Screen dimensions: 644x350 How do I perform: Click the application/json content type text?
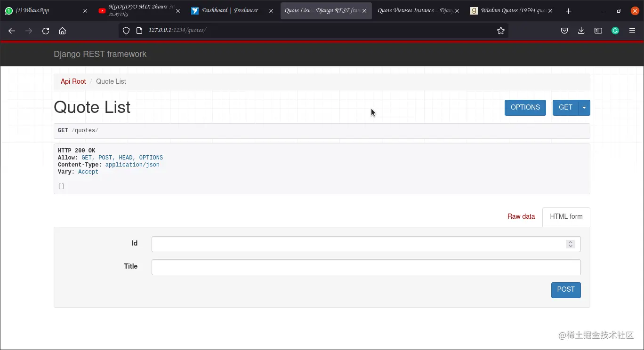click(132, 165)
